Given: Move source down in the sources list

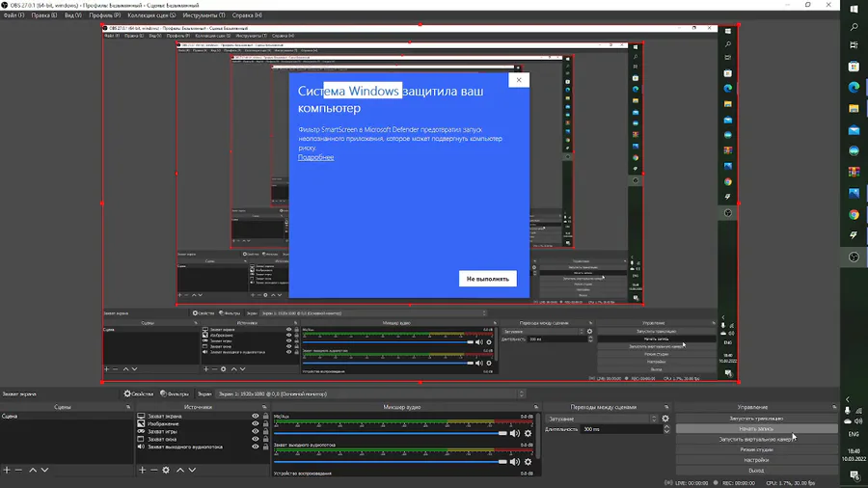Looking at the screenshot, I should tap(192, 470).
